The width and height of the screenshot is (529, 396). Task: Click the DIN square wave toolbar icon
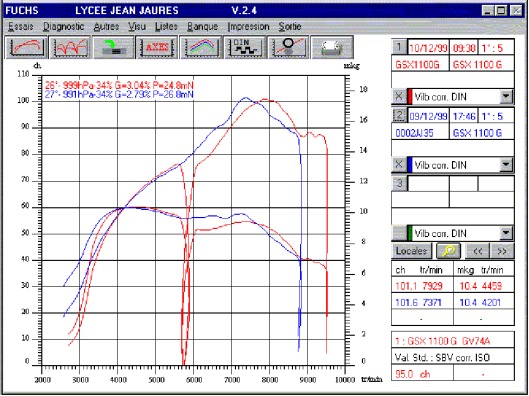[245, 47]
